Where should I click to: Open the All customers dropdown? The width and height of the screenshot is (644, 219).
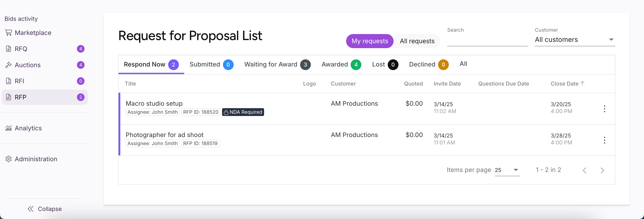[x=575, y=40]
